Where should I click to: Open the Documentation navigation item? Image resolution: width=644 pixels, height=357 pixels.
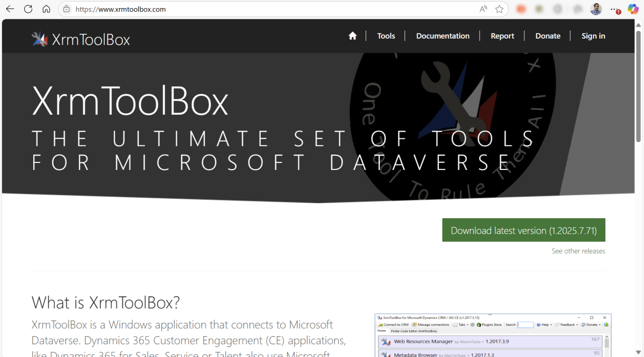click(x=443, y=36)
